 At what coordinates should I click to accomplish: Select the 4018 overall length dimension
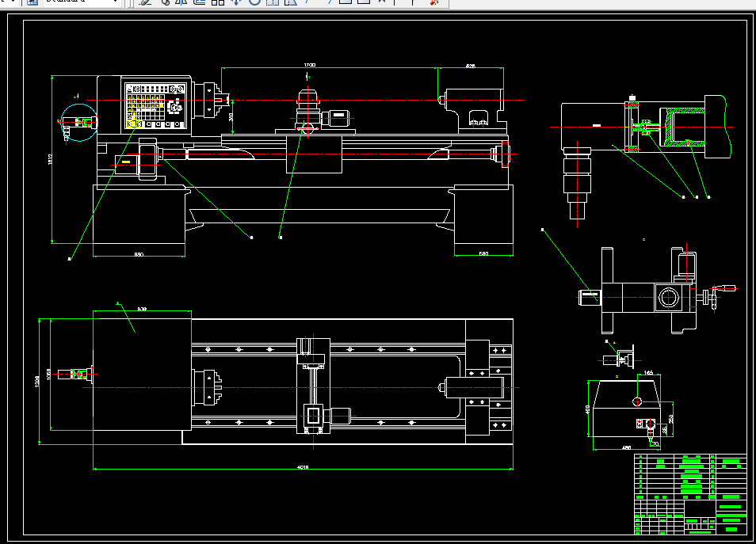302,467
